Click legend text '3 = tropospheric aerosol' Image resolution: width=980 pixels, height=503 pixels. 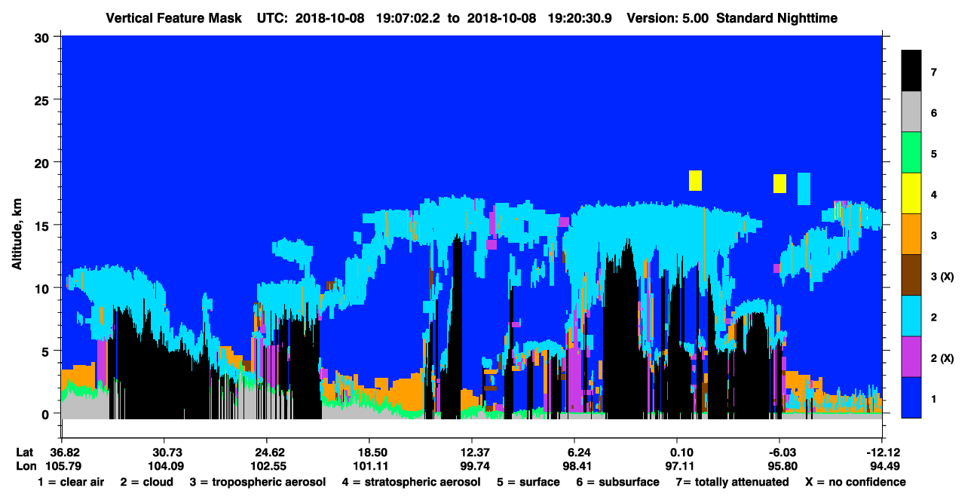tap(258, 482)
